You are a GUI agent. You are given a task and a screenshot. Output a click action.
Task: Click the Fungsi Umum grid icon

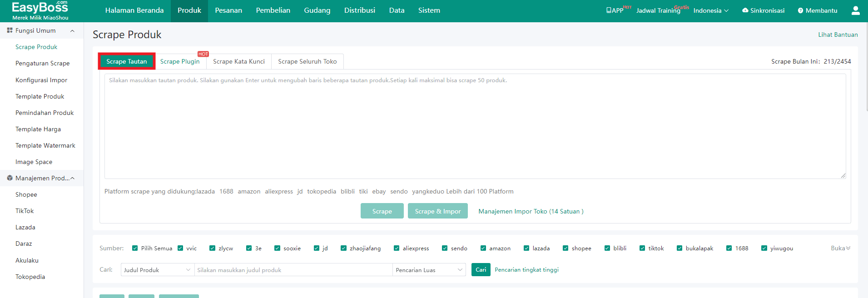point(10,30)
